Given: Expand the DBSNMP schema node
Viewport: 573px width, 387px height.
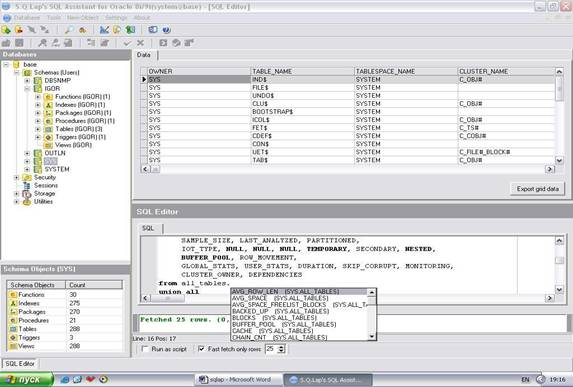Looking at the screenshot, I should (x=27, y=80).
